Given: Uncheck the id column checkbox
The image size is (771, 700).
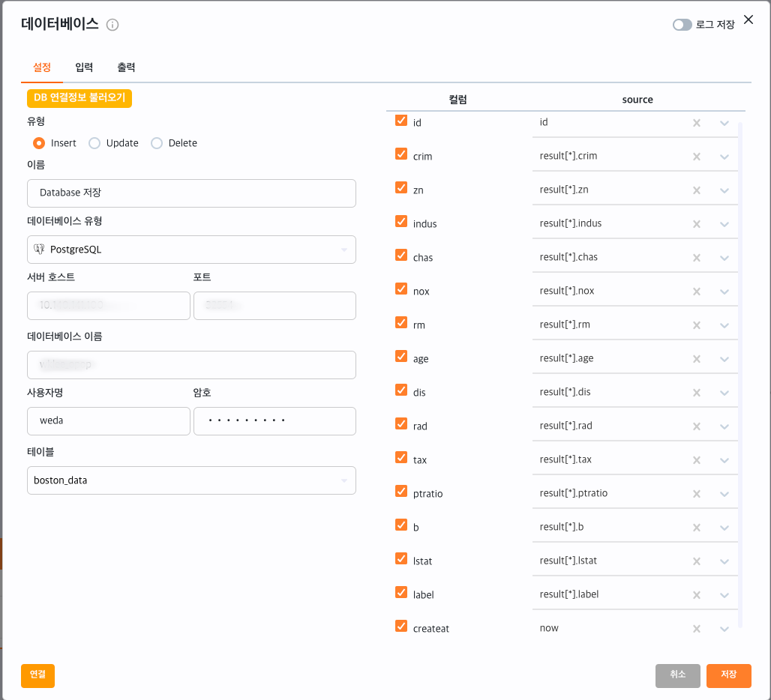Looking at the screenshot, I should tap(401, 121).
